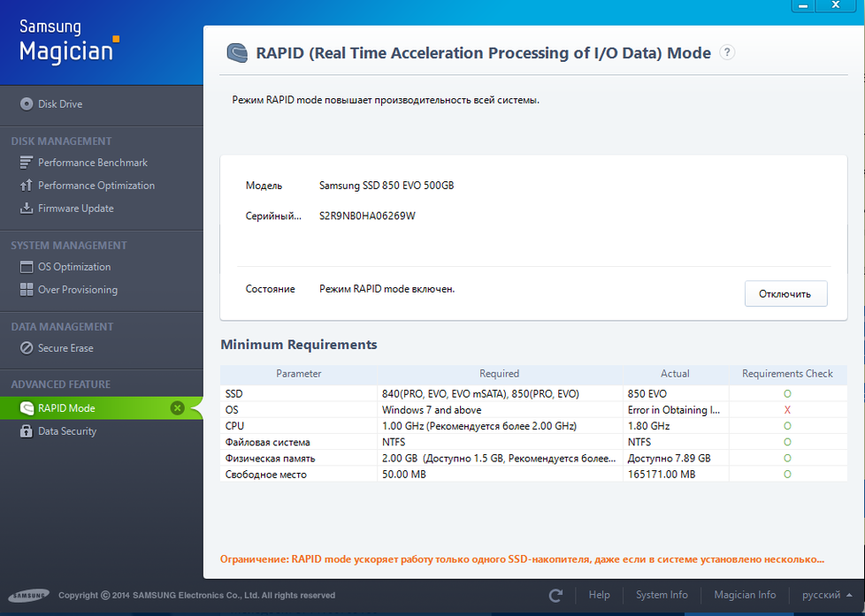Click the Samsung Magician logo
This screenshot has height=616, width=865.
tap(70, 42)
